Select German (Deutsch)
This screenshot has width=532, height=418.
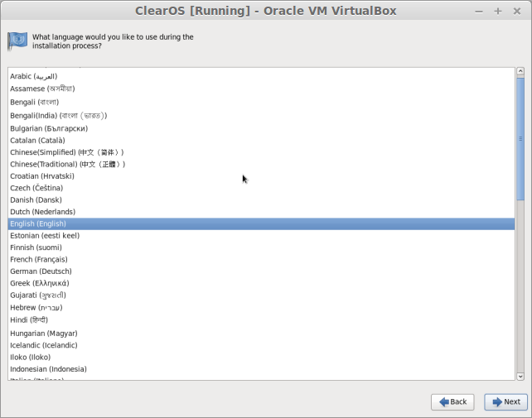(x=261, y=271)
